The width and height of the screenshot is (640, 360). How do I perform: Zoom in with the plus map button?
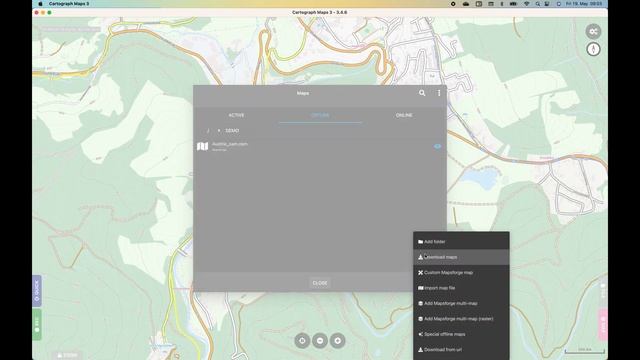click(338, 340)
